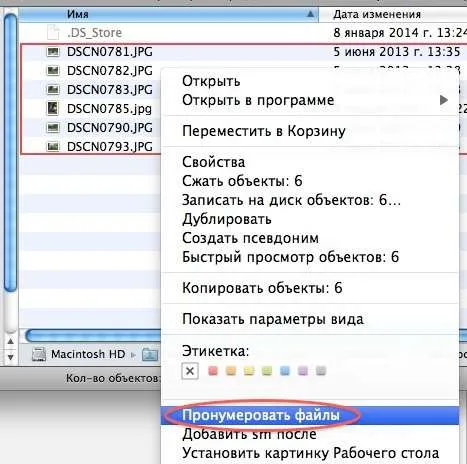Screen dimensions: 467x464
Task: Apply the blue label color
Action: coord(285,371)
